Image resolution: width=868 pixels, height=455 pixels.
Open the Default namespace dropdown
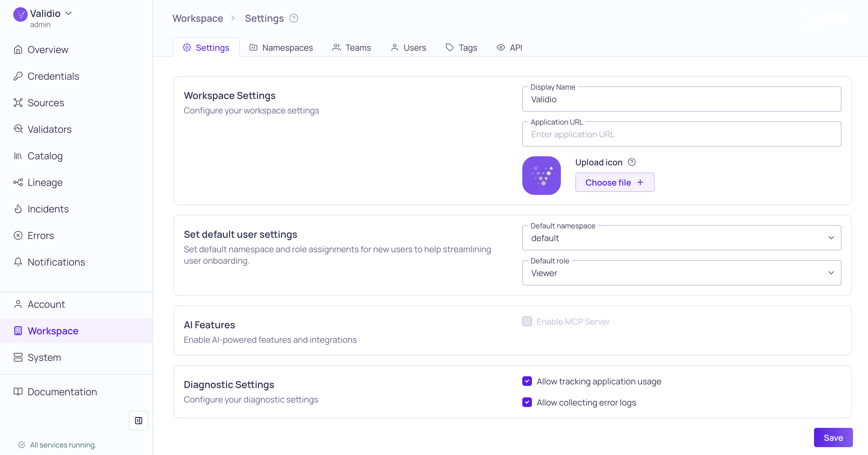[681, 238]
